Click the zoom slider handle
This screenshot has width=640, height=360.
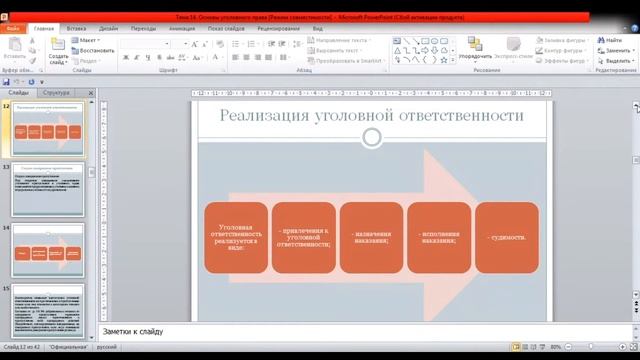click(x=591, y=347)
